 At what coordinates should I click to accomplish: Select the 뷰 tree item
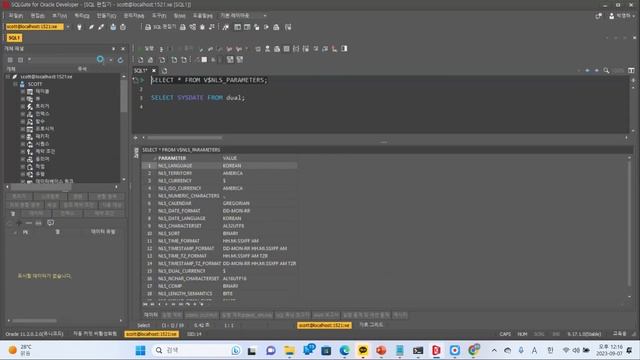point(37,99)
